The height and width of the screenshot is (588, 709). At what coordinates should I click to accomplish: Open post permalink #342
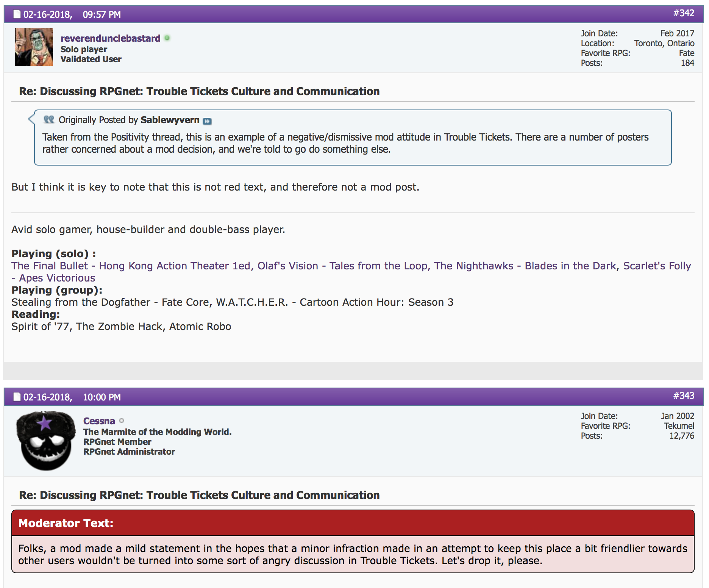coord(684,13)
